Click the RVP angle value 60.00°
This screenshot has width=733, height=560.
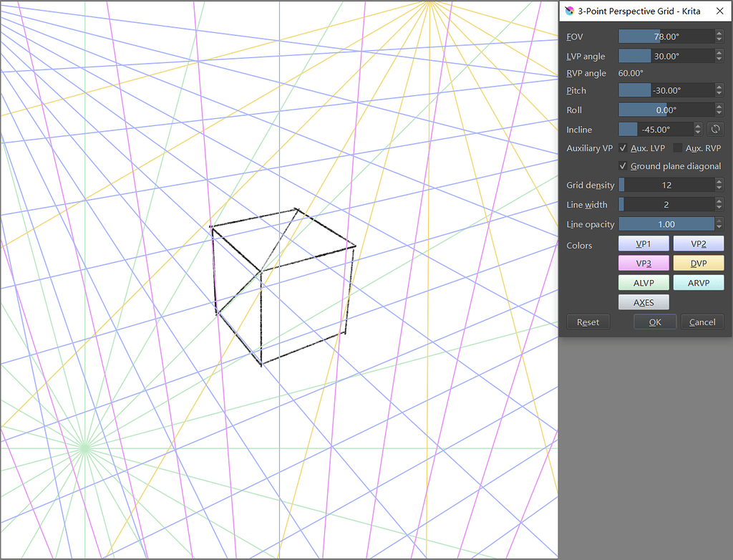(x=631, y=73)
